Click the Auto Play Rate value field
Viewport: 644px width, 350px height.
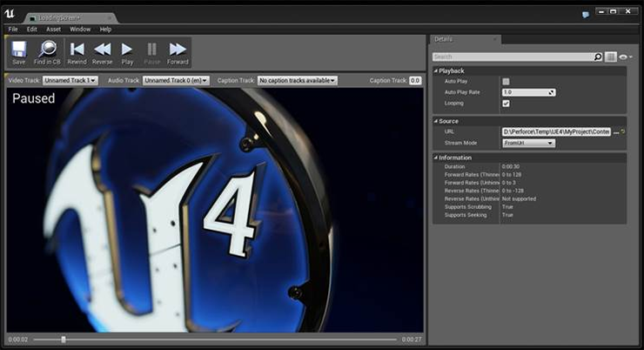528,92
